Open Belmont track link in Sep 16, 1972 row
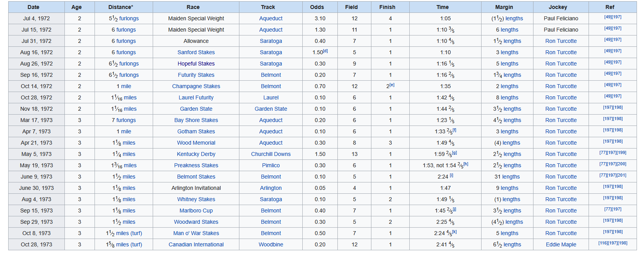 pyautogui.click(x=271, y=75)
